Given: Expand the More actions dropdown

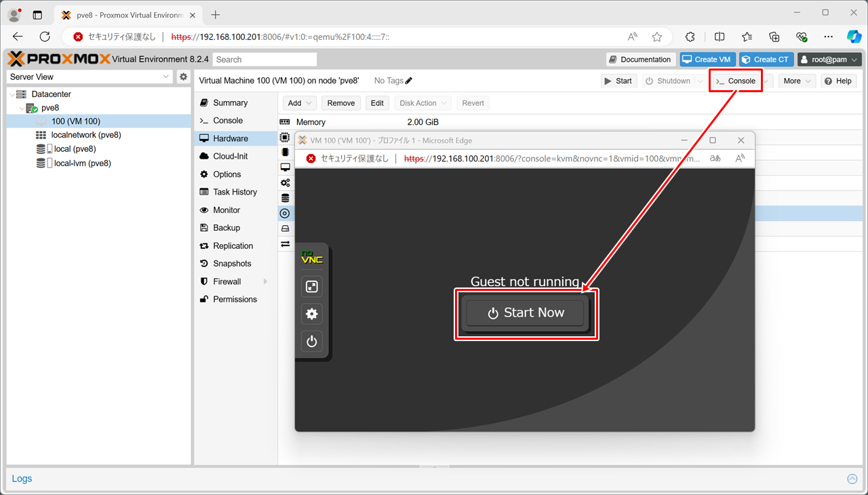Looking at the screenshot, I should click(797, 81).
